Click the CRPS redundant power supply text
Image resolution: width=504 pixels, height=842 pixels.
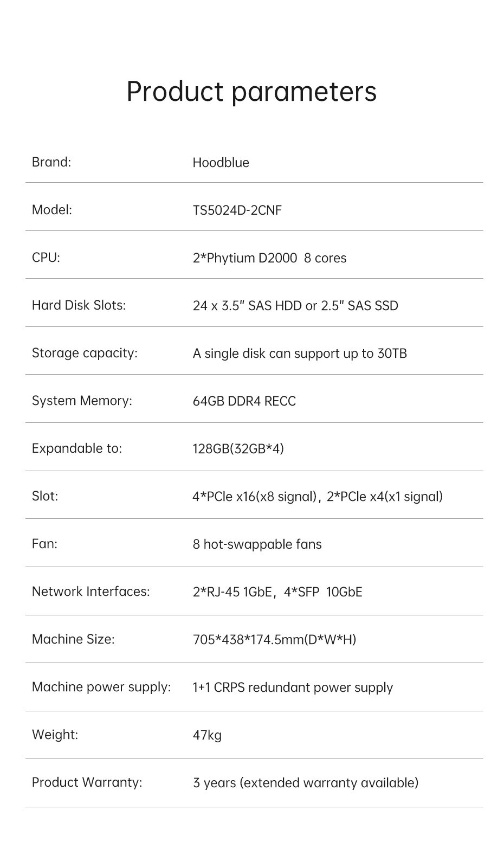[x=293, y=687]
